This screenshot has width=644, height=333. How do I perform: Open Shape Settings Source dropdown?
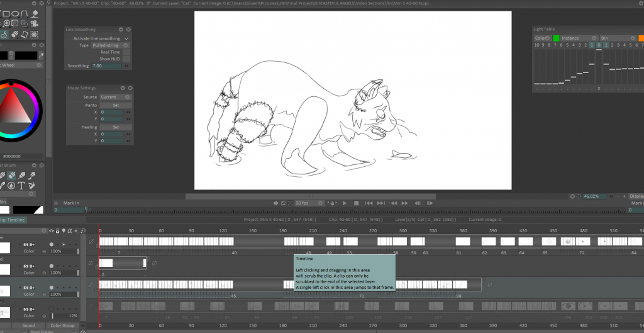pos(116,97)
